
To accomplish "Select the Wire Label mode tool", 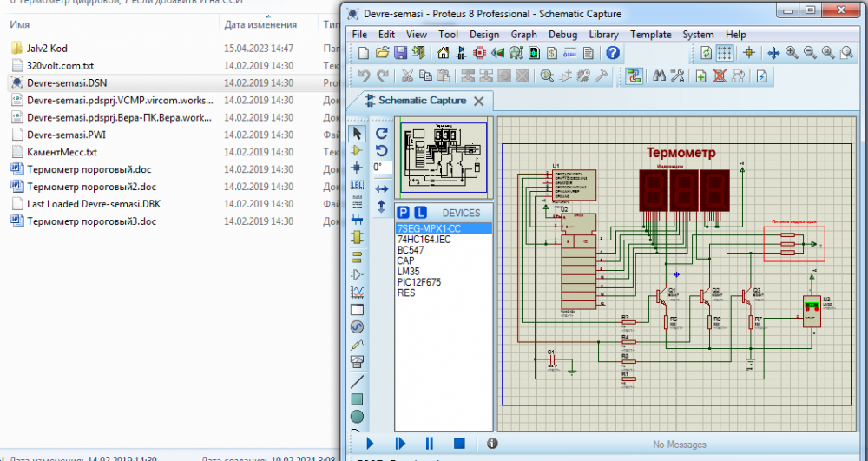I will click(357, 185).
